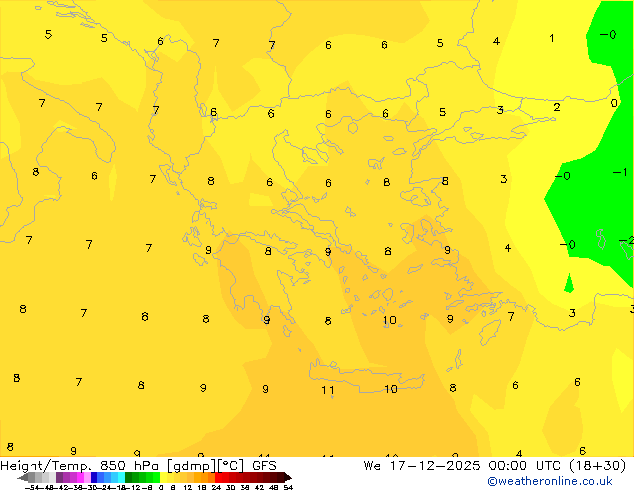Click the "11" temperature value over western Crete
This screenshot has height=490, width=634.
[x=328, y=390]
